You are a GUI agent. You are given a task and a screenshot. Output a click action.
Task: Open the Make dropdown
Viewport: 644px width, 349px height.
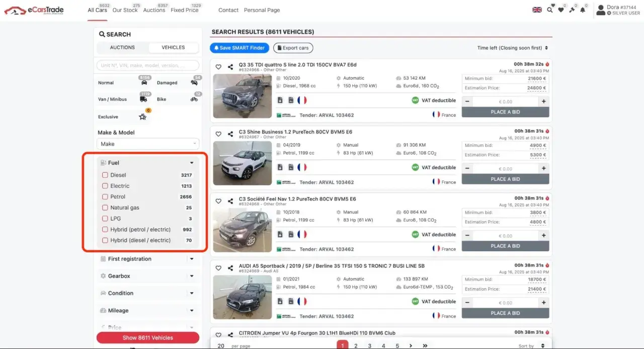(x=148, y=144)
